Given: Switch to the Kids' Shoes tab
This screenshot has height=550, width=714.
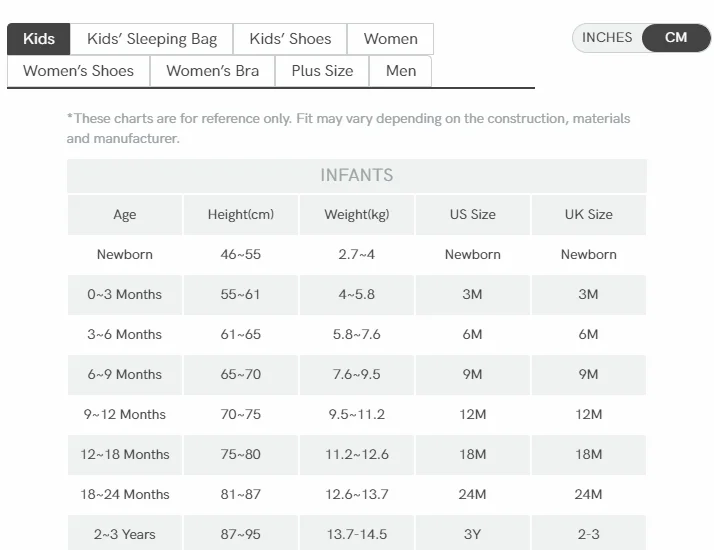Looking at the screenshot, I should pos(290,39).
